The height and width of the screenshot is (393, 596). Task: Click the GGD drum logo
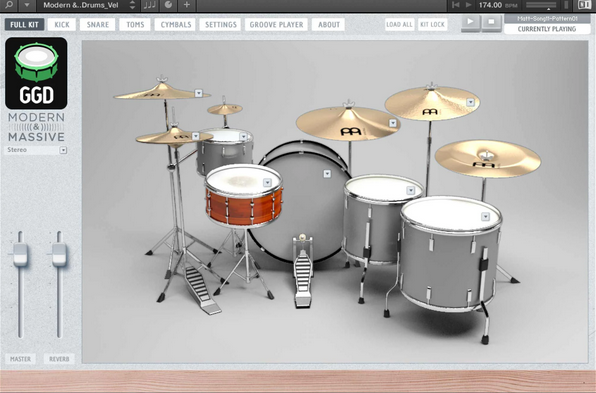pos(36,73)
